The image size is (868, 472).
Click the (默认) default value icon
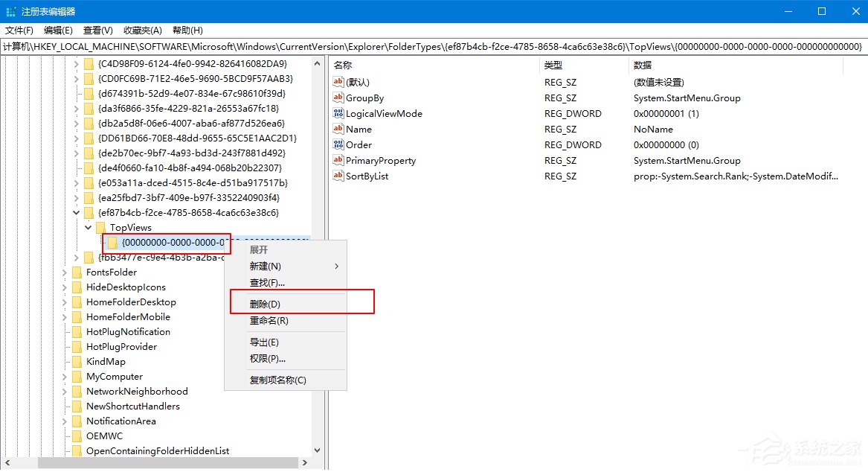[x=338, y=82]
